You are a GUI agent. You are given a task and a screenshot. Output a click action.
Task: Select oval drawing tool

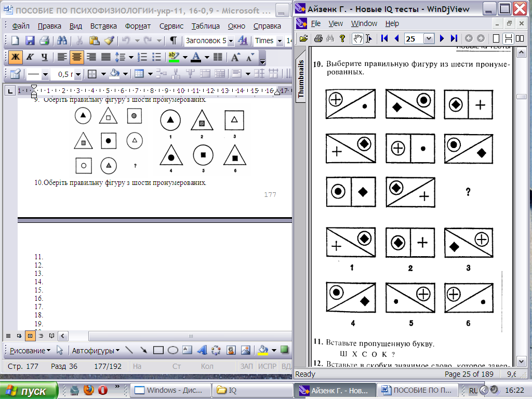pos(172,350)
